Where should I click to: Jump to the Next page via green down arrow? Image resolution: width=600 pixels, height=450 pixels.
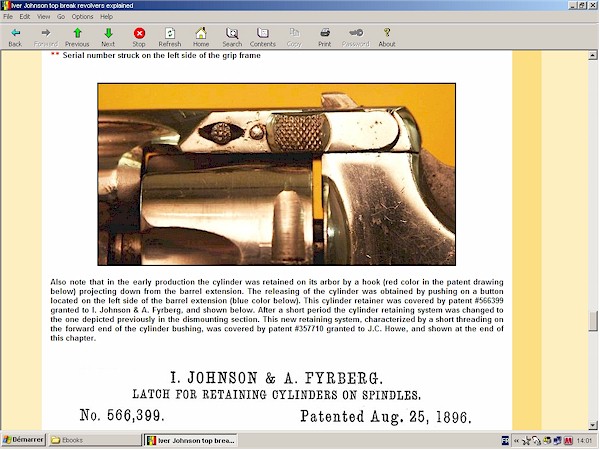(x=108, y=37)
